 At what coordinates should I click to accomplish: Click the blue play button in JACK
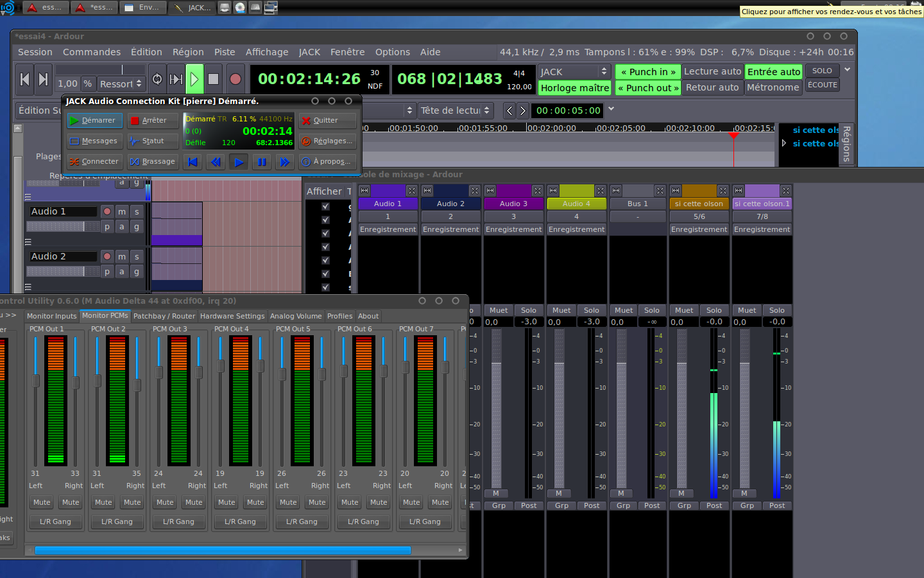(239, 162)
